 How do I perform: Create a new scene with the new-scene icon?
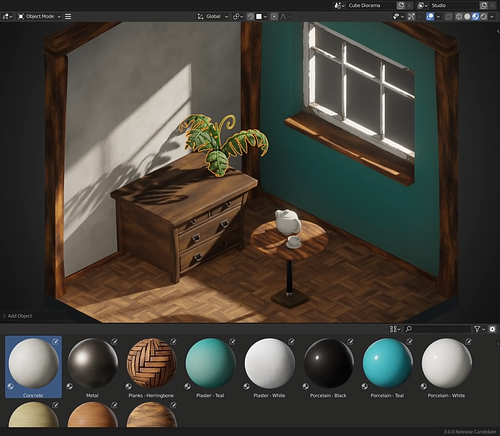tap(401, 5)
